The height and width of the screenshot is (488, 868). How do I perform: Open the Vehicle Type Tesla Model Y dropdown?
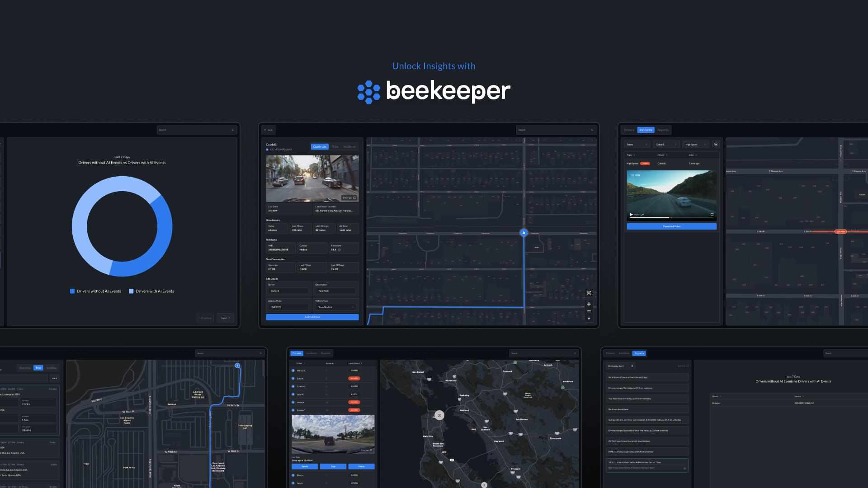336,307
